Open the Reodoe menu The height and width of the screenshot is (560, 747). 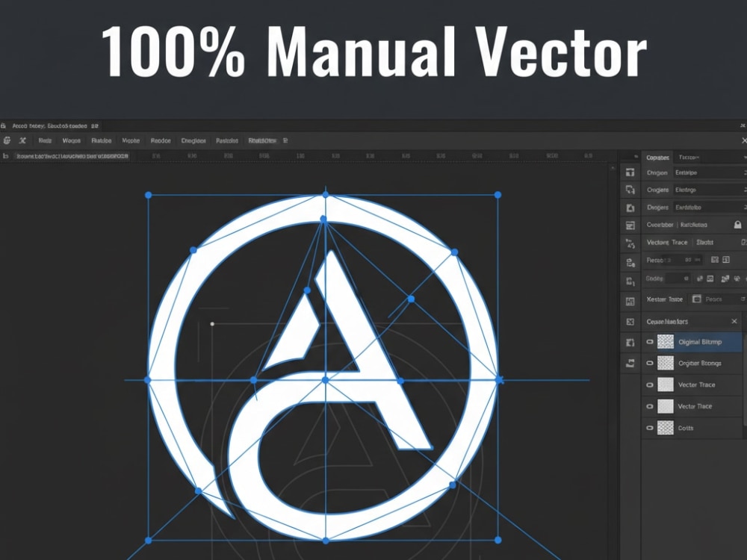pos(161,140)
